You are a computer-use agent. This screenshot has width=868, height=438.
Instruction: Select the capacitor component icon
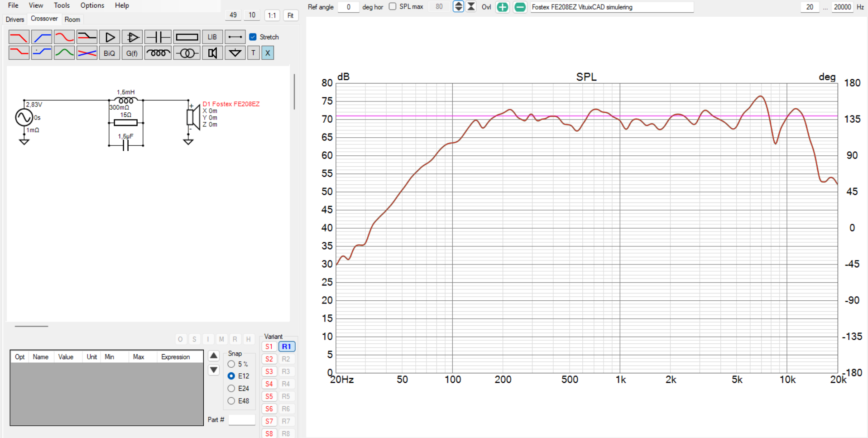(x=158, y=37)
